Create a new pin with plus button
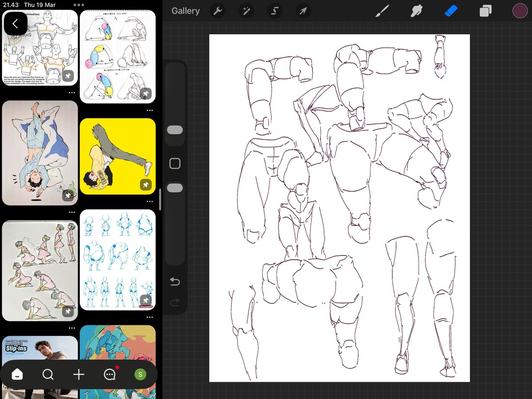Screen dimensions: 532x399 click(78, 375)
